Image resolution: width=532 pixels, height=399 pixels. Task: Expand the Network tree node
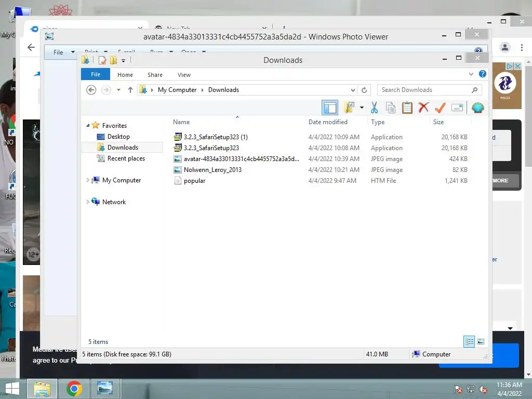coord(88,202)
